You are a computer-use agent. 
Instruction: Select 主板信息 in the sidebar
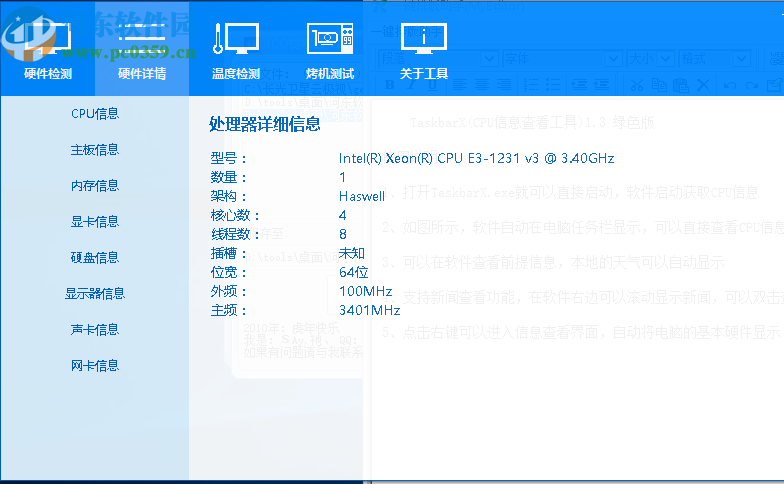click(x=95, y=150)
